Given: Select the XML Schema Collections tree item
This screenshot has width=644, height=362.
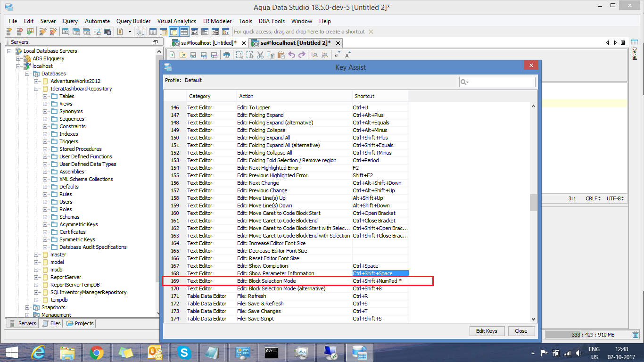Looking at the screenshot, I should click(86, 179).
